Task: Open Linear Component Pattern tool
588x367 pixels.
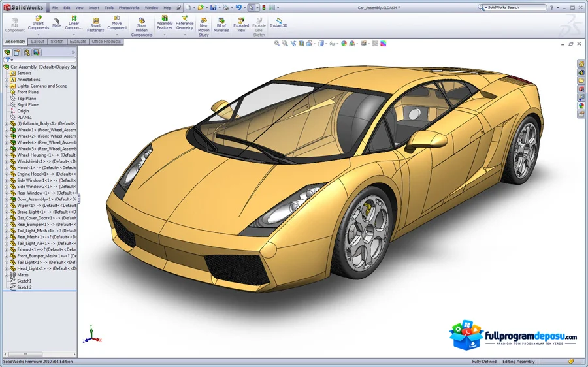Action: coord(74,23)
